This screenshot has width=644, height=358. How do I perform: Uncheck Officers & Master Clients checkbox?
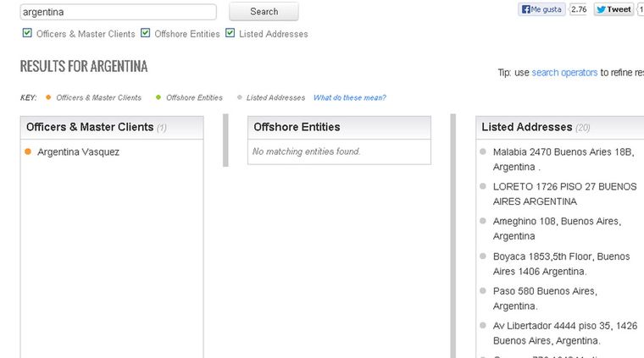pyautogui.click(x=27, y=34)
